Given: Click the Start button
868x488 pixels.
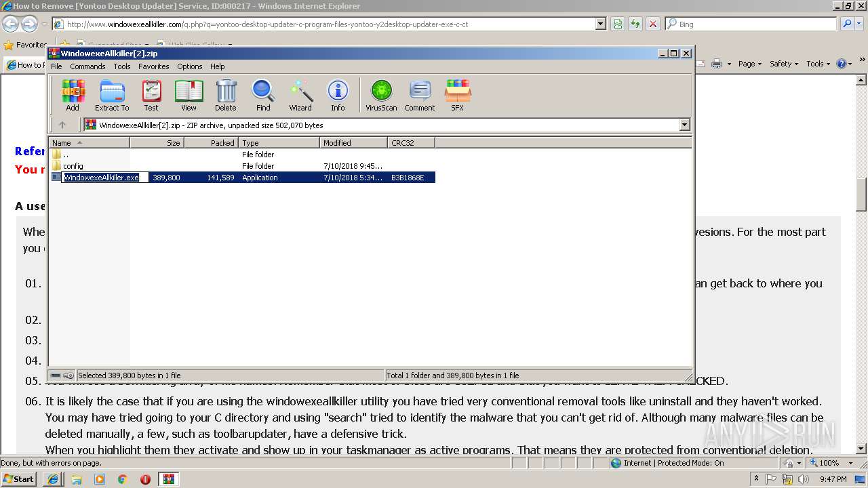Looking at the screenshot, I should point(19,479).
